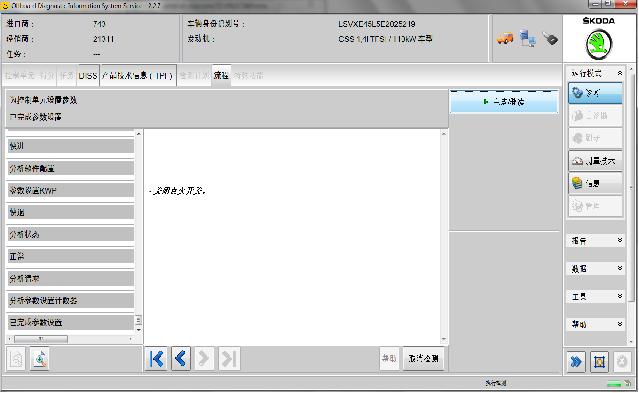Open measurement mode with the gauge icon
The image size is (639, 393).
[595, 161]
